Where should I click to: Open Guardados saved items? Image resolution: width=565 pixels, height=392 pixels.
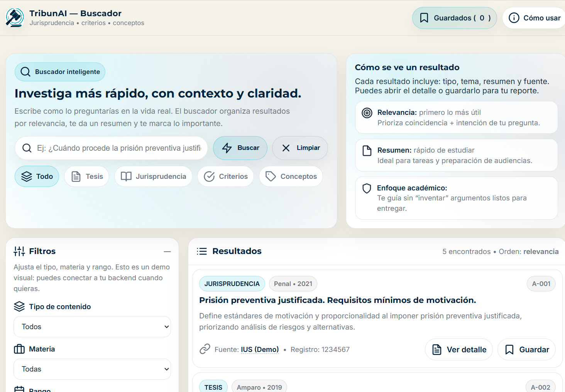pyautogui.click(x=454, y=18)
